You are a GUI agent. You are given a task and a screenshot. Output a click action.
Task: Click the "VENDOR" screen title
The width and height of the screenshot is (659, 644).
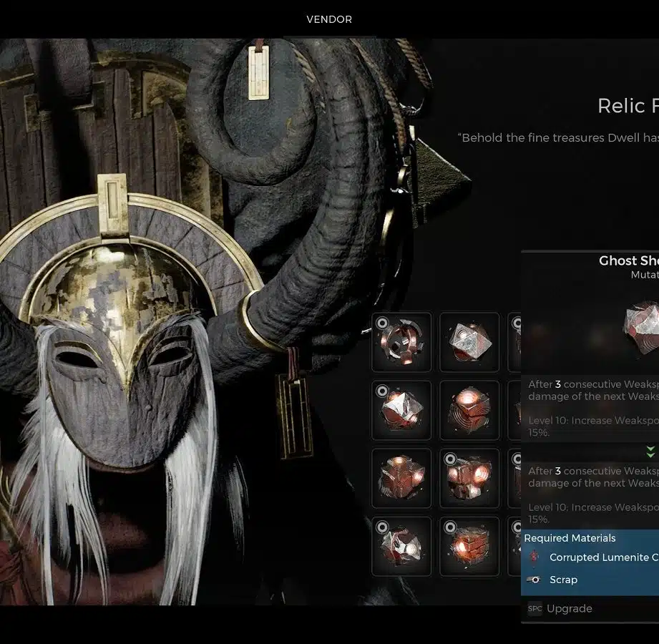pyautogui.click(x=329, y=19)
